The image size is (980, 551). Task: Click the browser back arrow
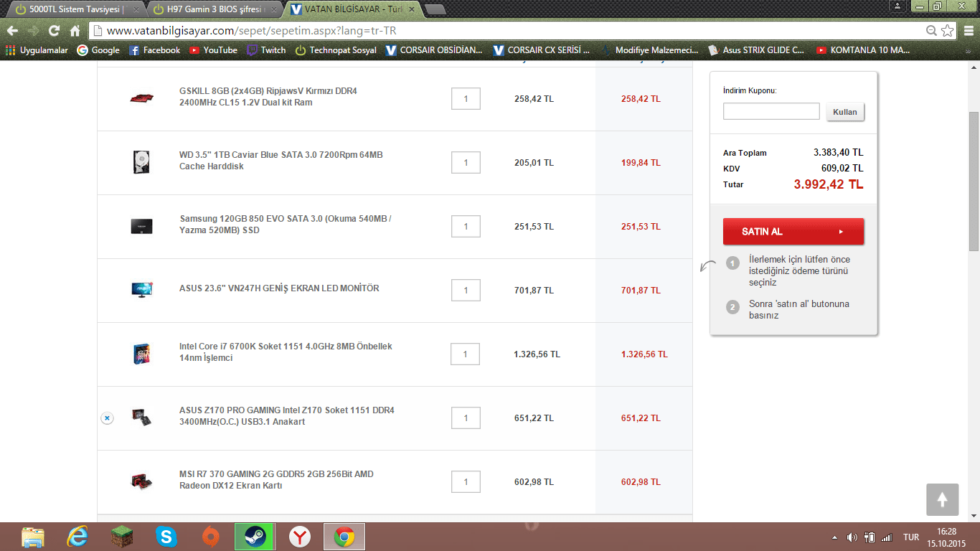[x=12, y=31]
